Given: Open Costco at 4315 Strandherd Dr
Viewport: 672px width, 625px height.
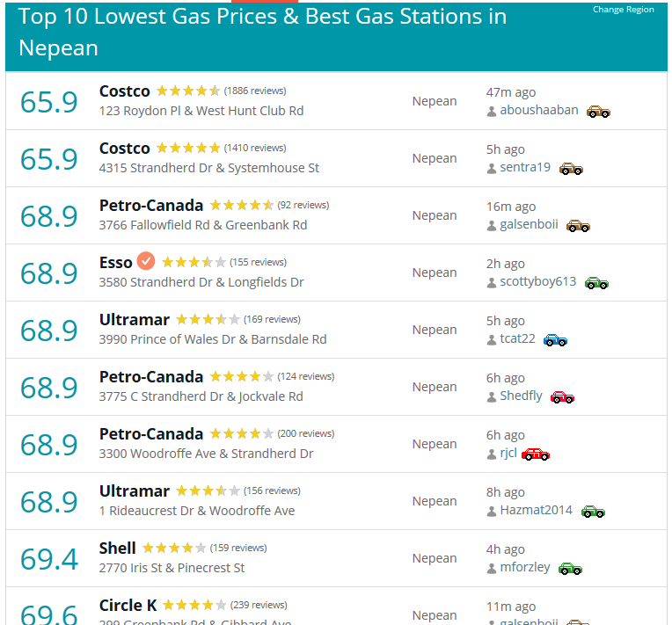Looking at the screenshot, I should (125, 149).
